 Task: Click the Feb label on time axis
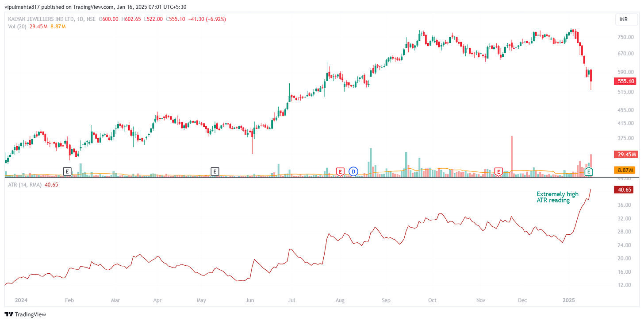(x=69, y=300)
